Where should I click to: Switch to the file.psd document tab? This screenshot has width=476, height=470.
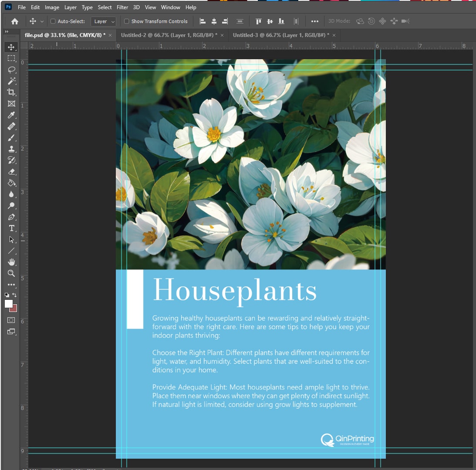pyautogui.click(x=65, y=35)
